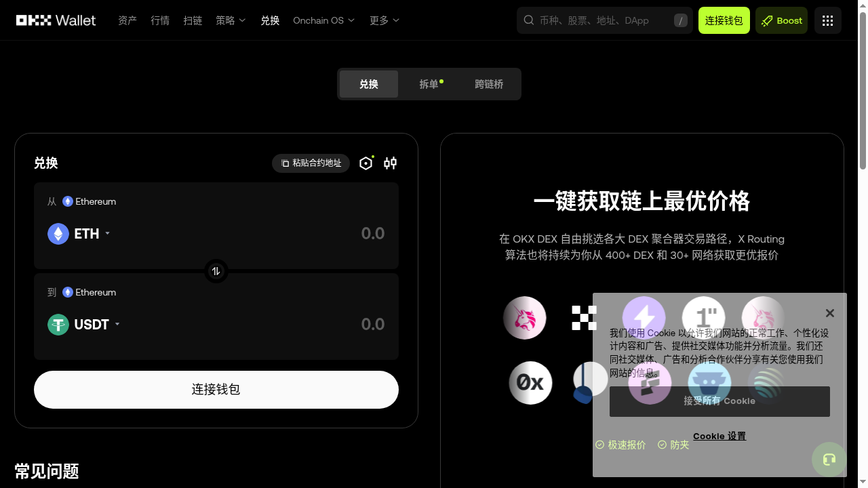
Task: Switch to the 跨链桥 tab
Action: point(489,84)
